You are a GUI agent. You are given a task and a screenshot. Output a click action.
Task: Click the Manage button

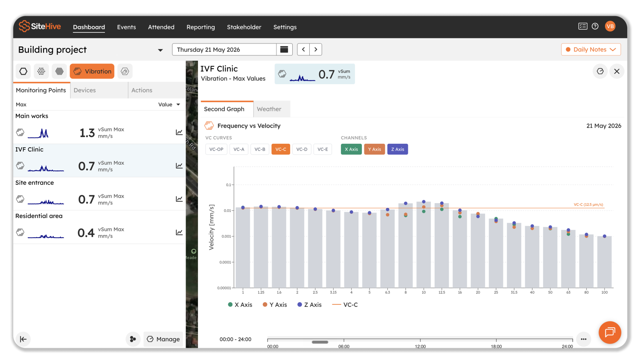tap(163, 339)
